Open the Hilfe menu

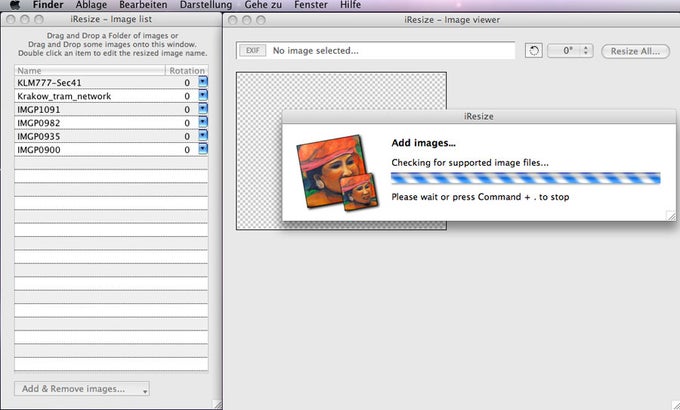tap(350, 5)
